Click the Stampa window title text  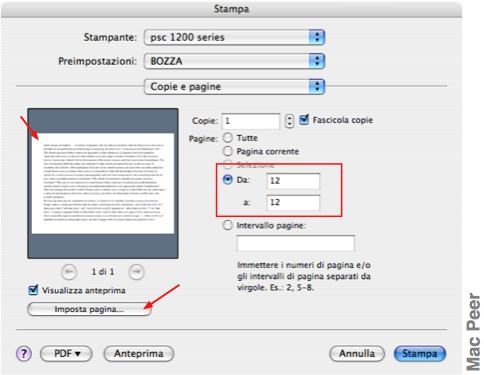click(x=231, y=9)
